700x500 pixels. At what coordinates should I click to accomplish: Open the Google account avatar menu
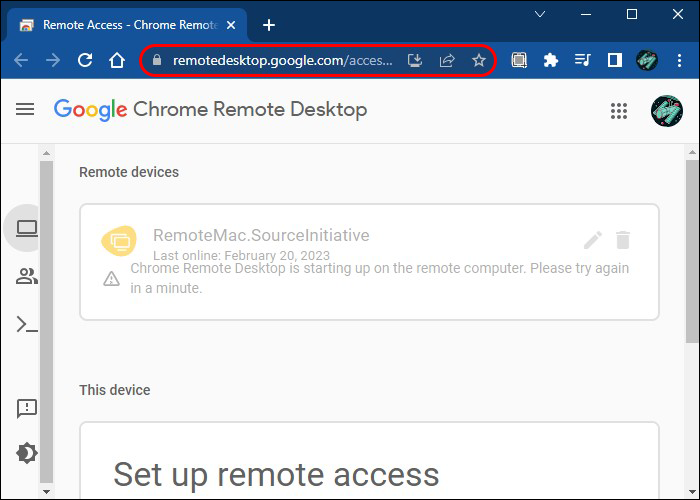(666, 111)
